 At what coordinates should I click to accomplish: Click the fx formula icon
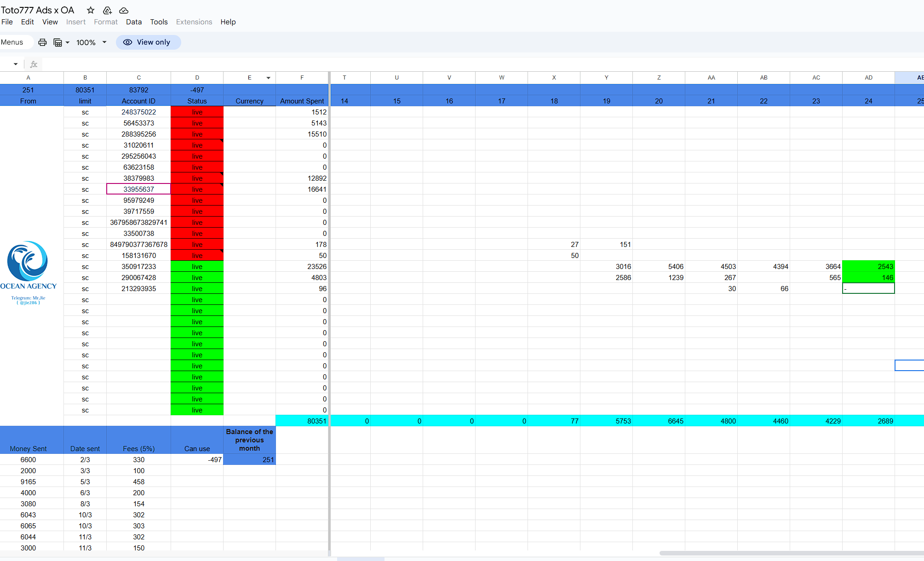click(x=34, y=64)
